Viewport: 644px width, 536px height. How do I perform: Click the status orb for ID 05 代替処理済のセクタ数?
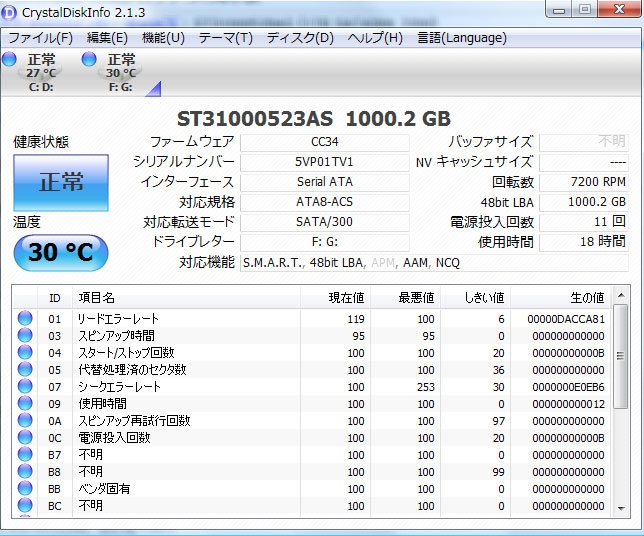pos(25,369)
